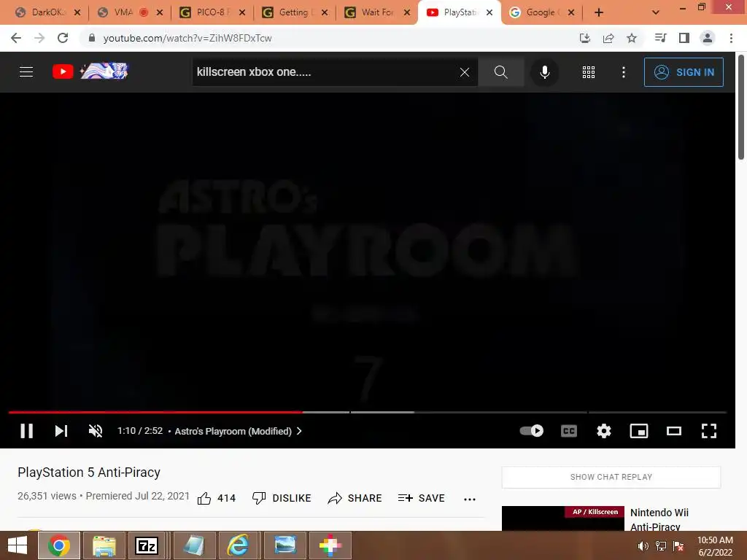This screenshot has height=560, width=747.
Task: Click the DISLIKE button
Action: click(282, 498)
